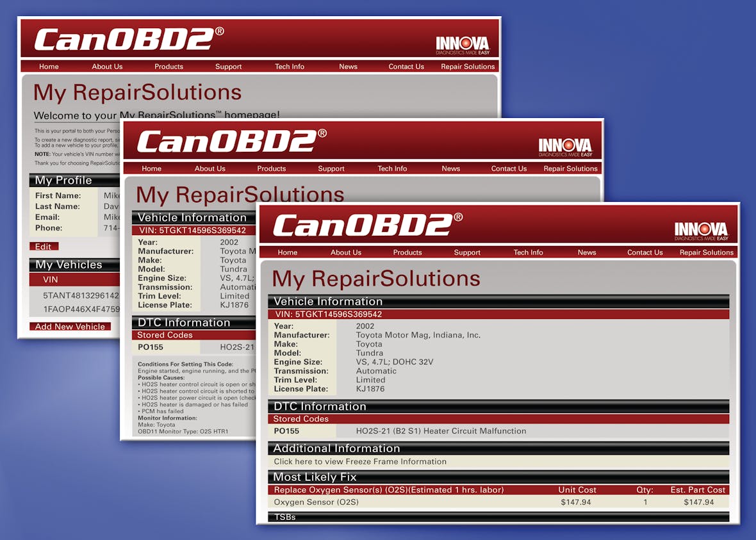Open the Contact Us page
The width and height of the screenshot is (756, 540).
(x=645, y=252)
